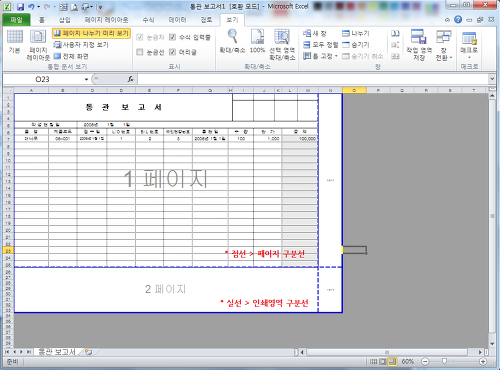Click the 통 관 보 고 서 title cell
Screen dimensions: 500x370
click(123, 107)
